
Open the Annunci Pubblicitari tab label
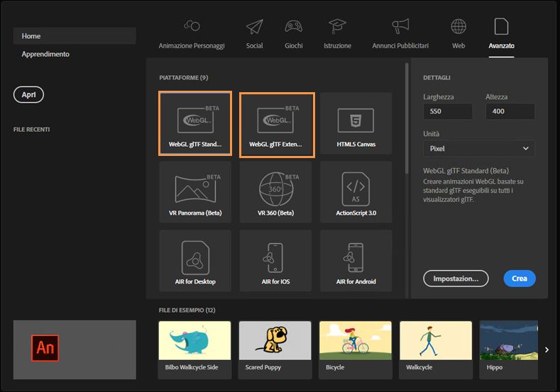tap(400, 45)
